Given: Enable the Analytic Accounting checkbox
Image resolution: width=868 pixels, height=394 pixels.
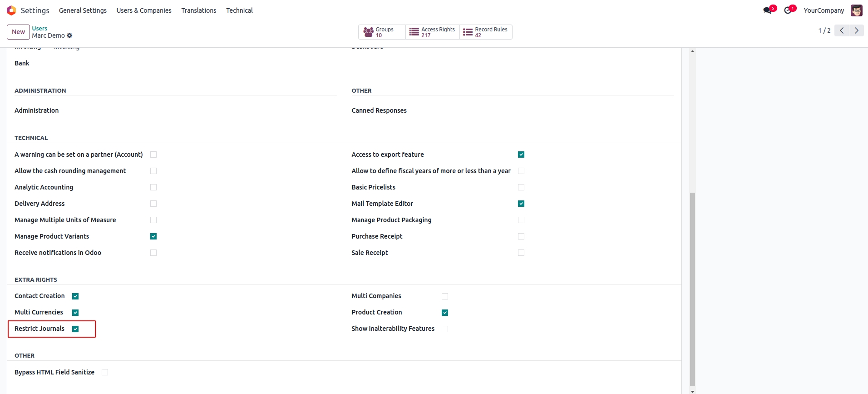Looking at the screenshot, I should [x=153, y=187].
